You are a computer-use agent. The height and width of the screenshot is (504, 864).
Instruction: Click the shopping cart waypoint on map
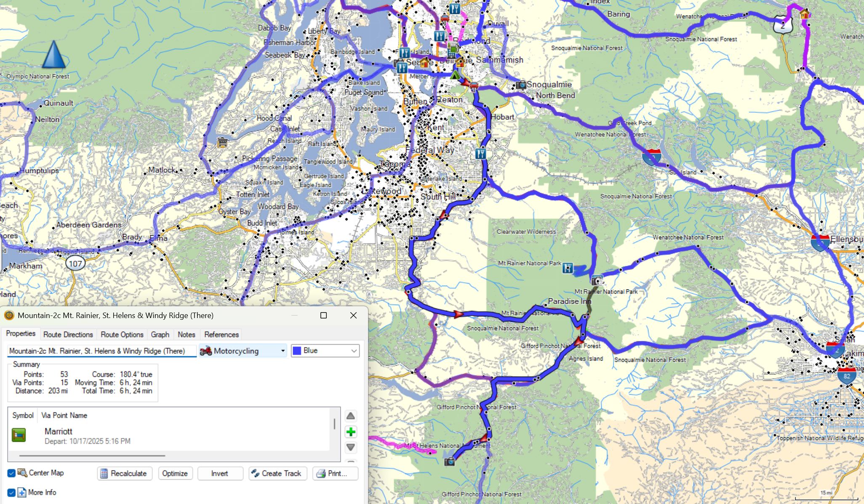222,143
